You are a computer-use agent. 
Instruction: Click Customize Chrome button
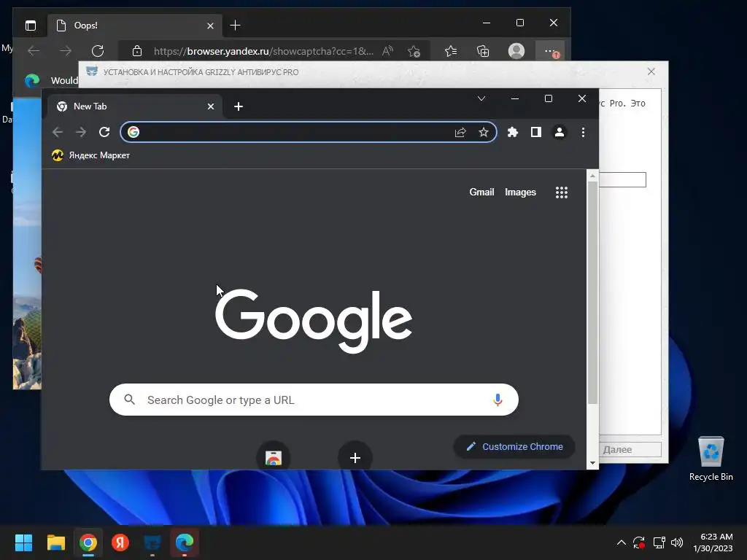[514, 447]
